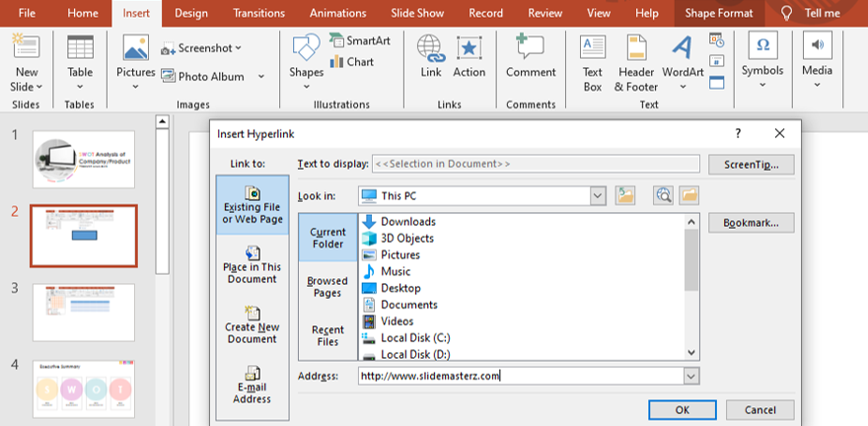Insert a Chart from the ribbon

click(x=351, y=62)
